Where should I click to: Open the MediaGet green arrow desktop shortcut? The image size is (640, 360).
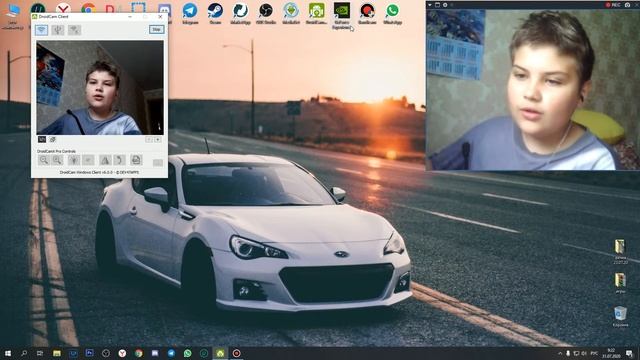click(x=291, y=13)
